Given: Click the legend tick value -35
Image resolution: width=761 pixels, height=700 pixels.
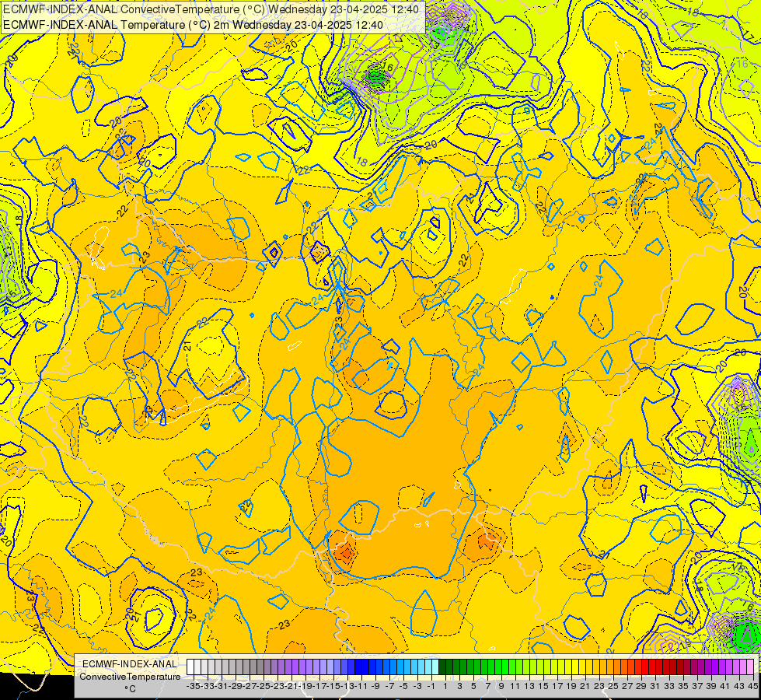Looking at the screenshot, I should pyautogui.click(x=194, y=686).
